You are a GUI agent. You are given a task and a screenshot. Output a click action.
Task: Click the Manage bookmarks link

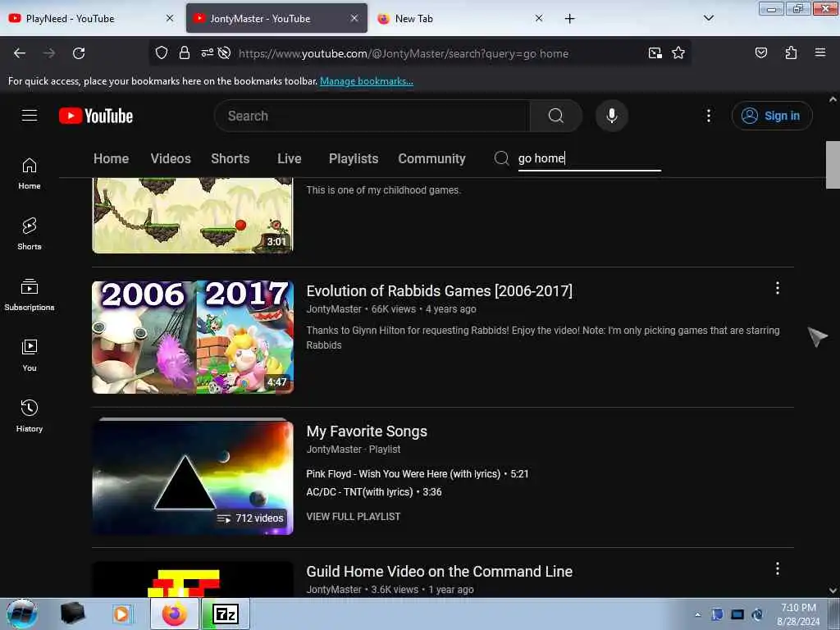367,81
